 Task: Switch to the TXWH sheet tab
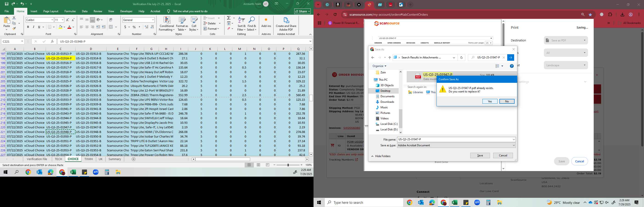pyautogui.click(x=89, y=159)
